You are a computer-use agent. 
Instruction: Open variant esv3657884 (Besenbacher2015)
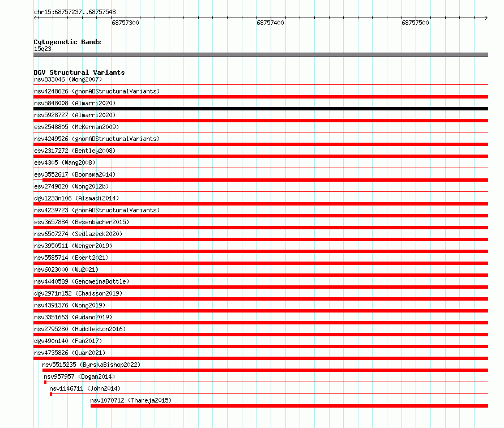82,222
